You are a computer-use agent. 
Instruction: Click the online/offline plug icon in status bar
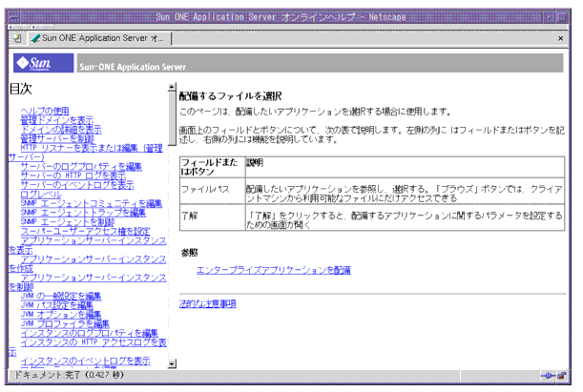pos(549,375)
